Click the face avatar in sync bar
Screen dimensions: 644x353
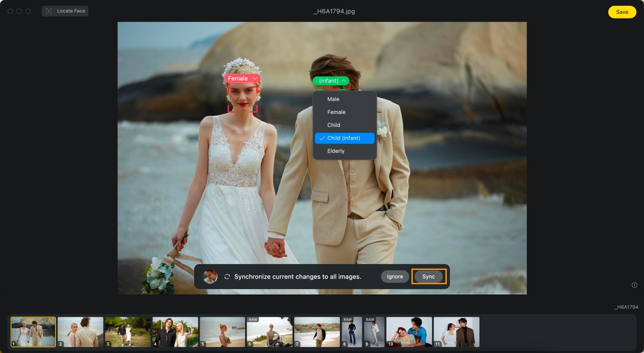[210, 277]
